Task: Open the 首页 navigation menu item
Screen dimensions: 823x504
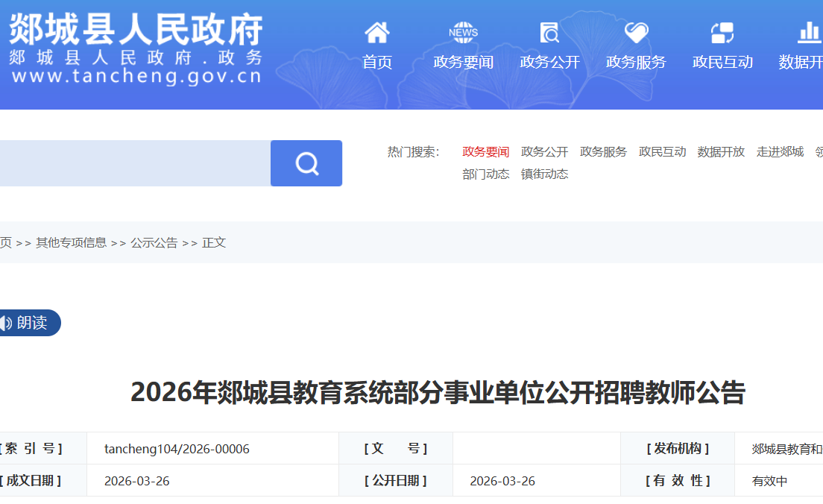Action: click(x=376, y=63)
